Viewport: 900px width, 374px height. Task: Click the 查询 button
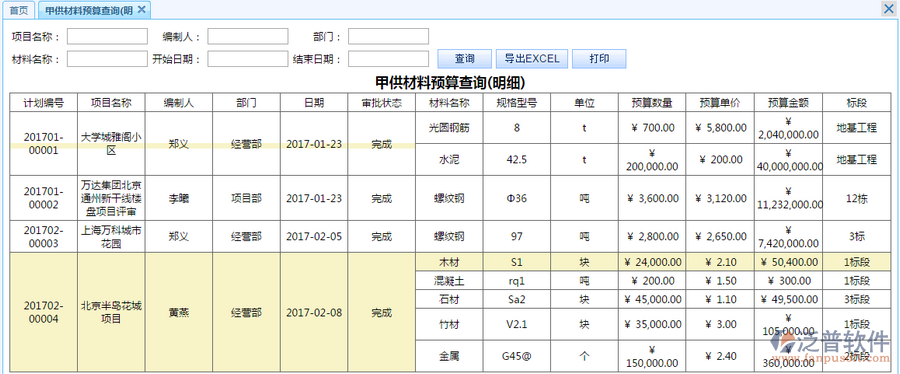tap(464, 59)
